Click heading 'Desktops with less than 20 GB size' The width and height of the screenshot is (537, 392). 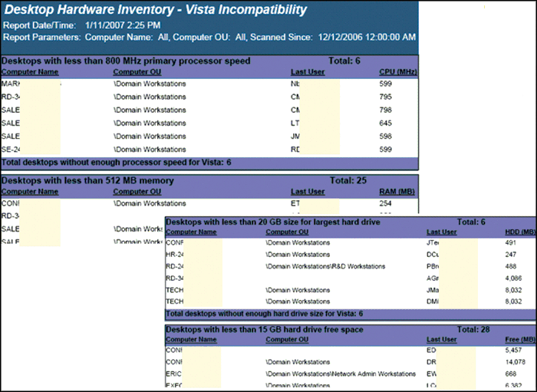pos(273,222)
